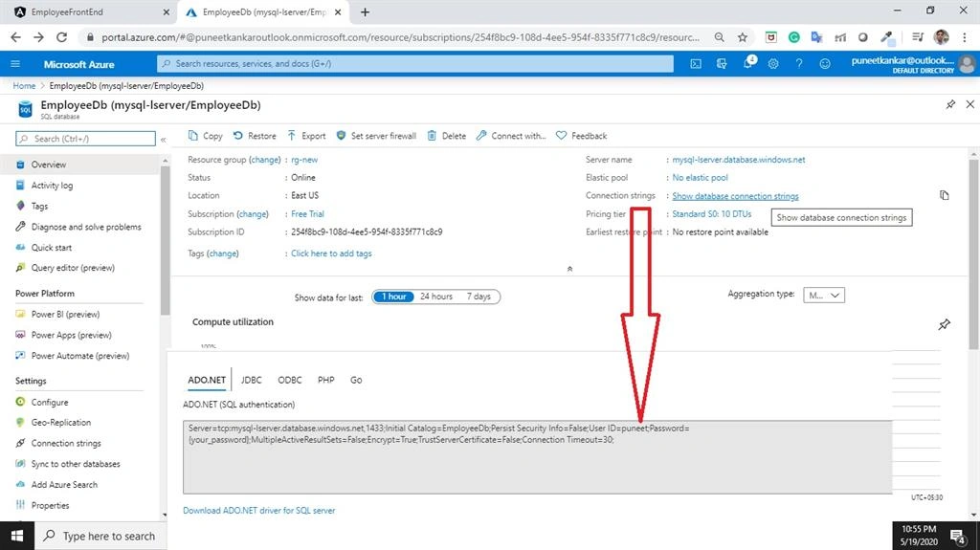The height and width of the screenshot is (550, 980).
Task: Click the Azure search resources bar
Action: tap(415, 64)
